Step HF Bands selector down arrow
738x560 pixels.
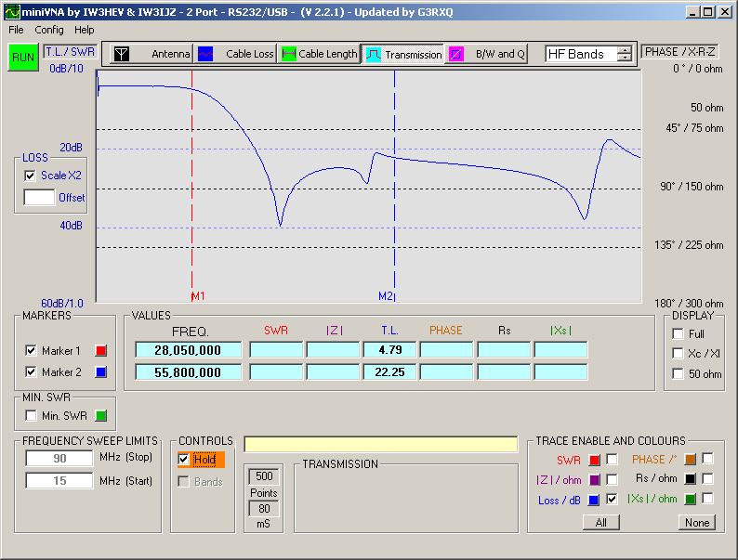[625, 58]
